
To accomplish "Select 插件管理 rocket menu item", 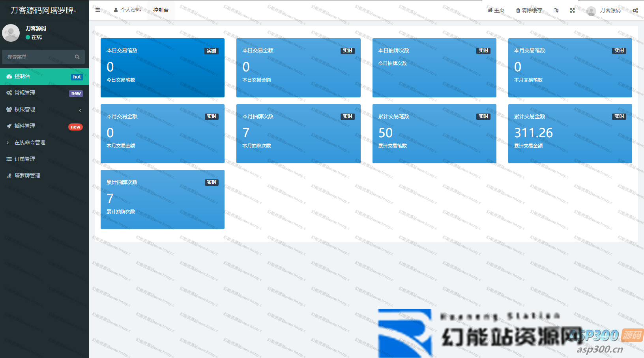I will pyautogui.click(x=25, y=126).
